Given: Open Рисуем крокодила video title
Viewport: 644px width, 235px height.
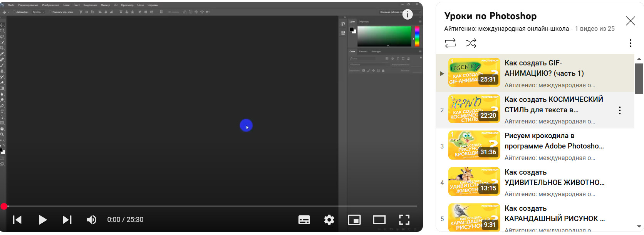Looking at the screenshot, I should 554,141.
